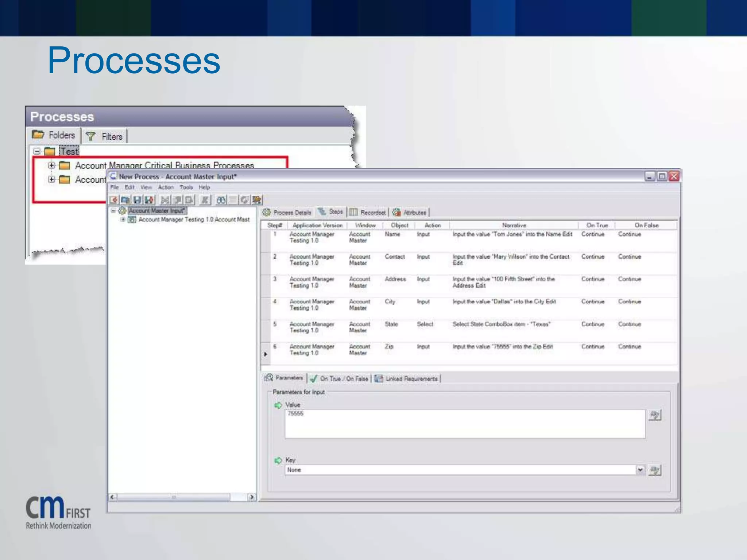This screenshot has height=560, width=747.
Task: Expand the Account Manager Testing 1.0 tree node
Action: [123, 219]
